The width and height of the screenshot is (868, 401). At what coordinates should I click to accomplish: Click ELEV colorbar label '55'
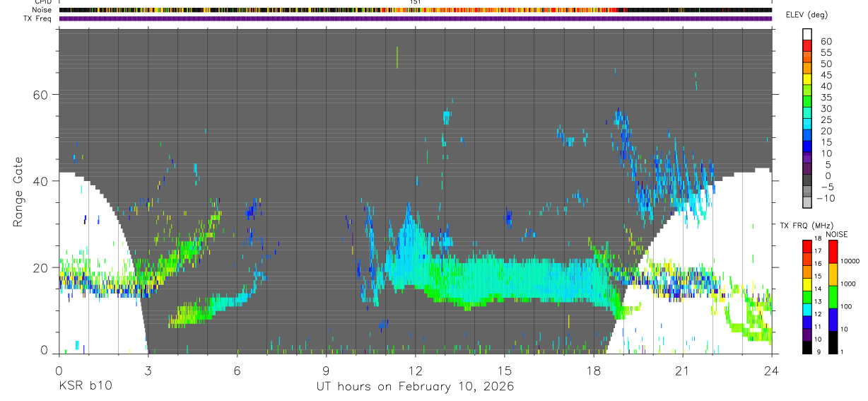tap(825, 52)
